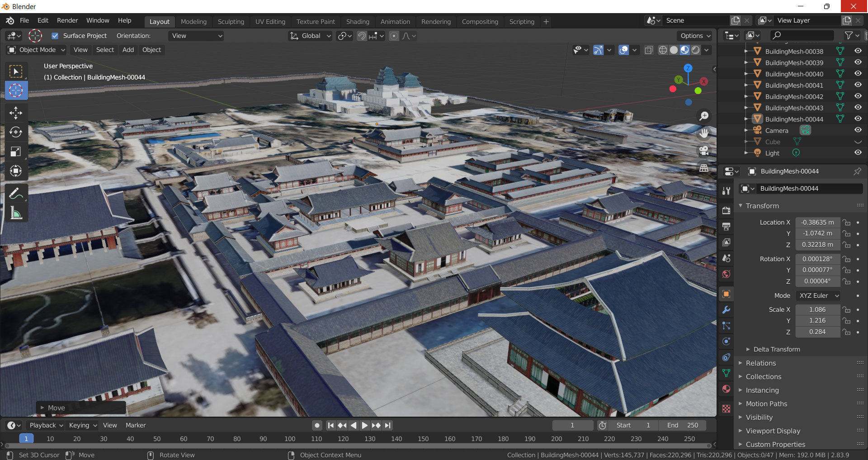The height and width of the screenshot is (460, 868).
Task: Toggle snapping magnet button
Action: click(x=362, y=36)
